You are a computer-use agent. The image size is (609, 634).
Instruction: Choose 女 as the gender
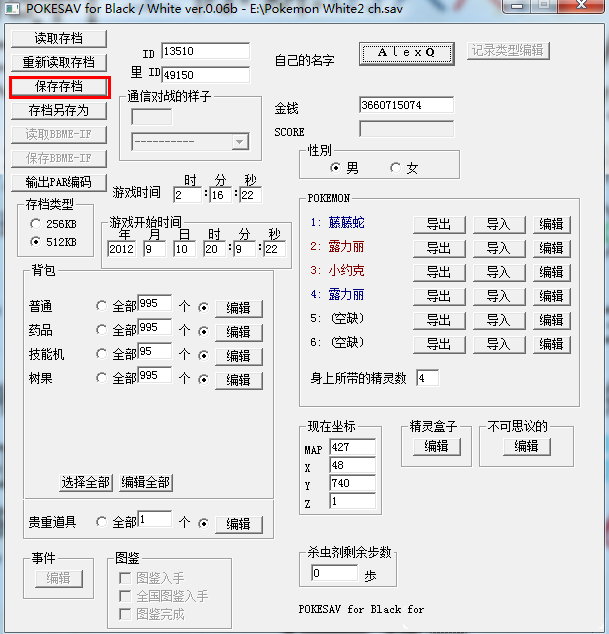tap(395, 168)
